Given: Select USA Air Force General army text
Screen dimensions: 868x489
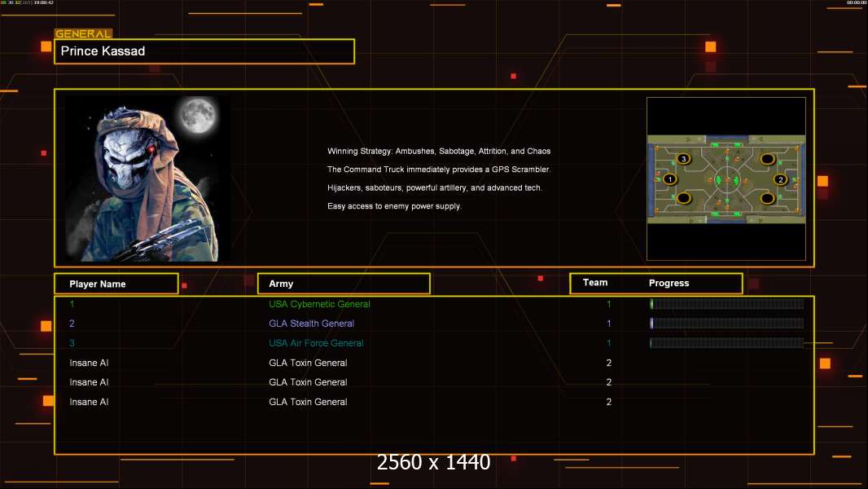Looking at the screenshot, I should [316, 343].
